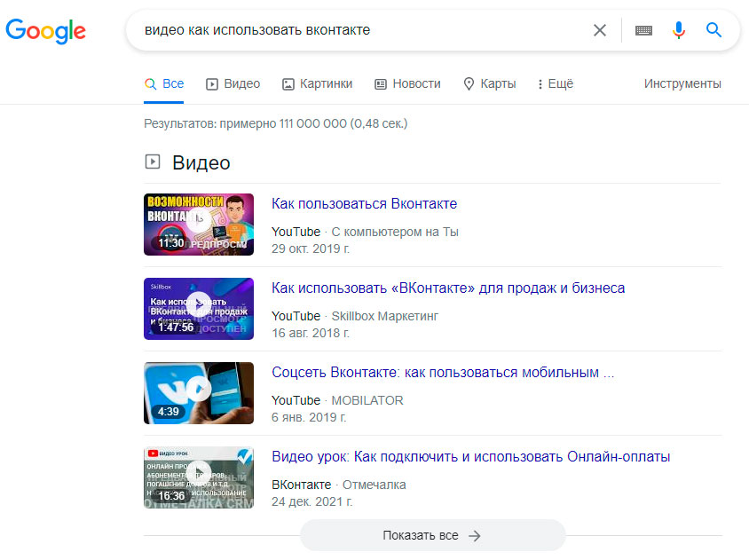749x560 pixels.
Task: Click the 'Показать все' button
Action: pyautogui.click(x=432, y=535)
